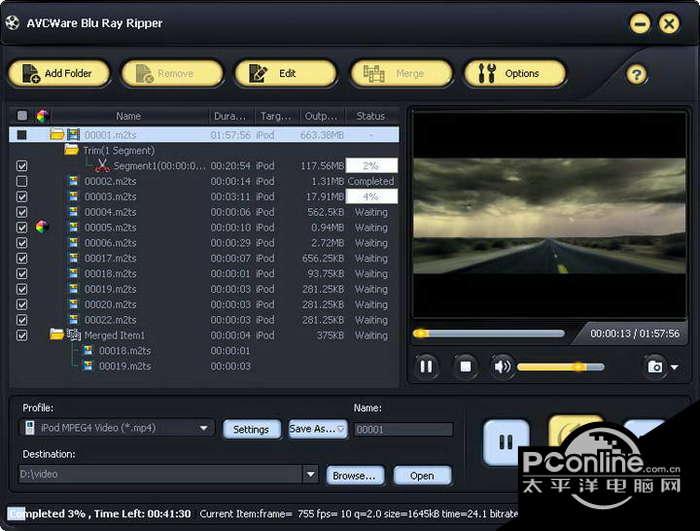Click the 2% progress cell of Segment1
Viewport: 700px width, 531px height.
(371, 166)
